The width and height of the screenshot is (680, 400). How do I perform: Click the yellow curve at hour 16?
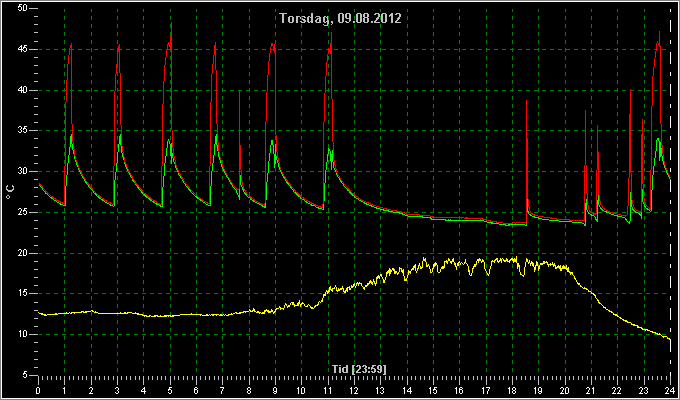460,264
